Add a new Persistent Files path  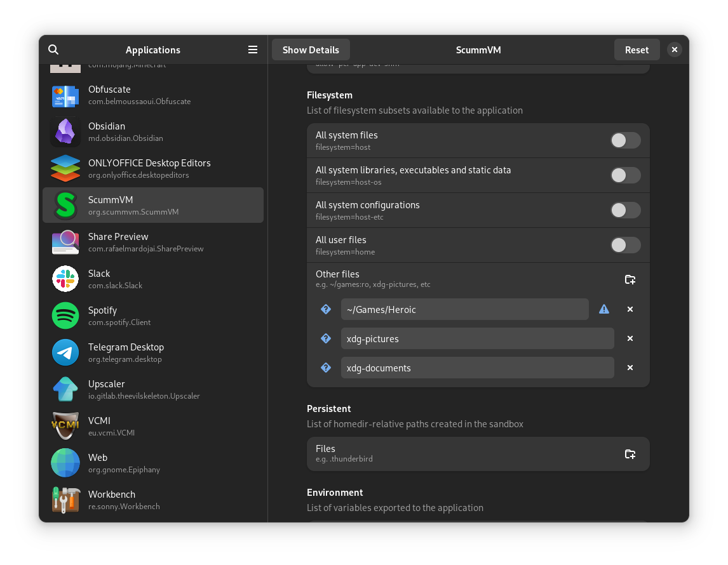tap(630, 454)
